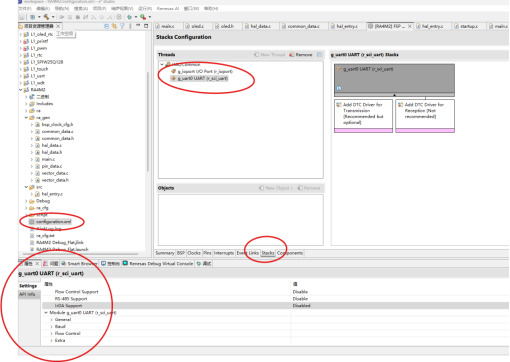Image resolution: width=510 pixels, height=362 pixels.
Task: Switch to main.c editor tab
Action: [168, 26]
